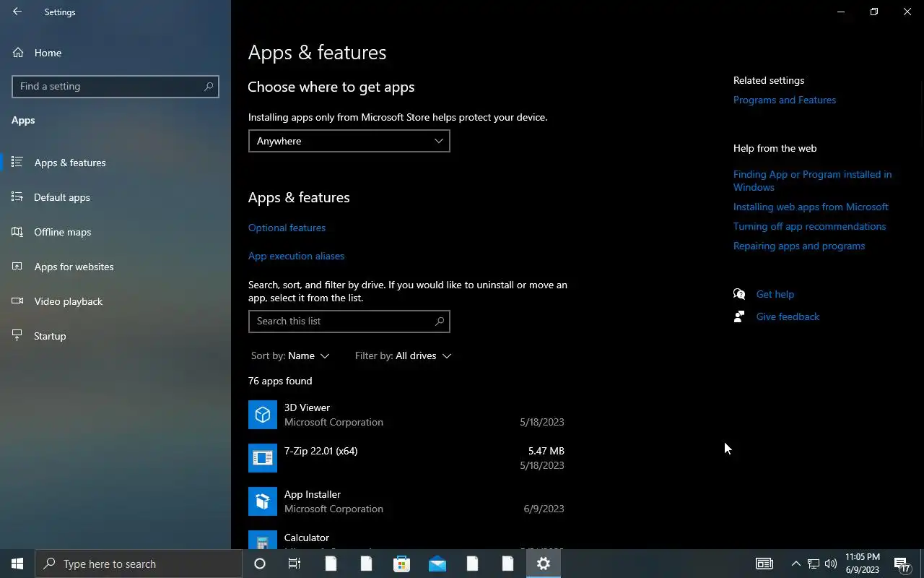
Task: Open Finding App or Program installed link
Action: 812,181
